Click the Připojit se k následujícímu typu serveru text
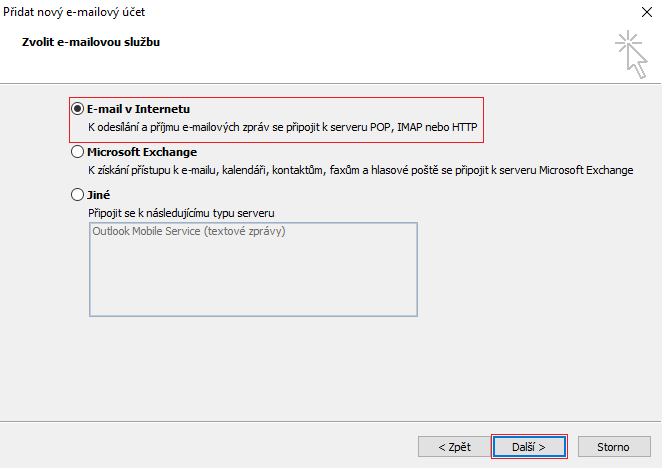 coord(181,213)
